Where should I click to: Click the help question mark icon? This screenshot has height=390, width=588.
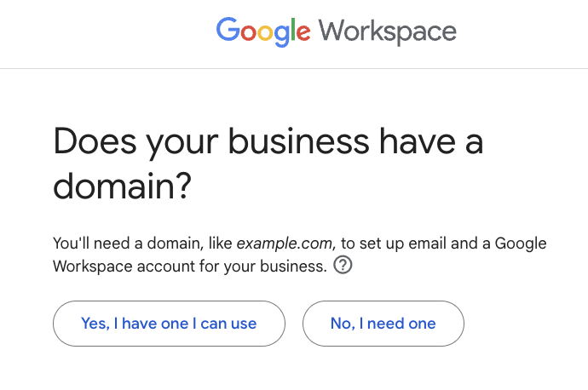point(343,266)
